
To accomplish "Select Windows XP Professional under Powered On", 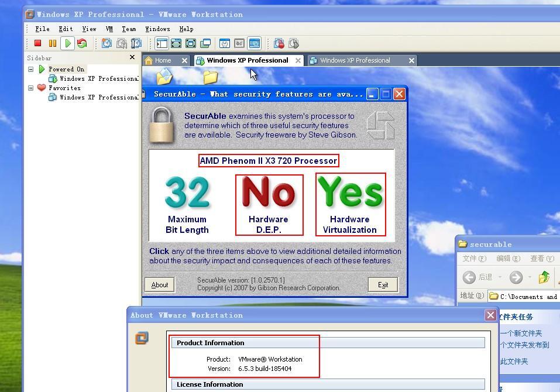I will click(99, 78).
